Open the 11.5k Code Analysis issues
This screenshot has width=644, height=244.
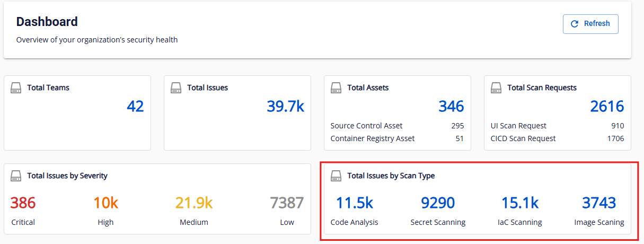point(354,203)
